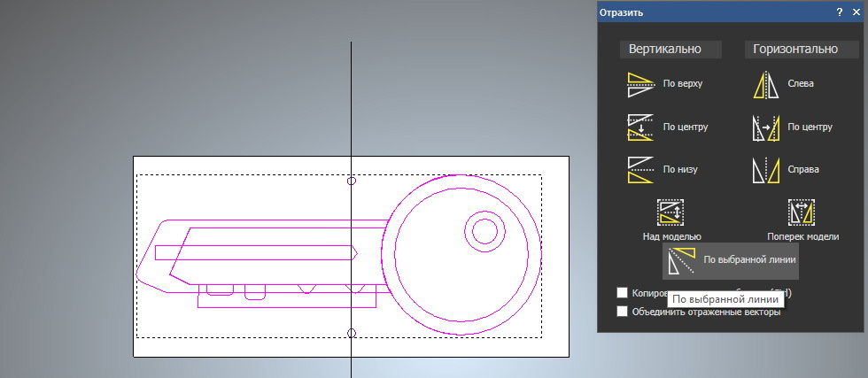Mirror vertically along the bottom edge

[x=640, y=169]
